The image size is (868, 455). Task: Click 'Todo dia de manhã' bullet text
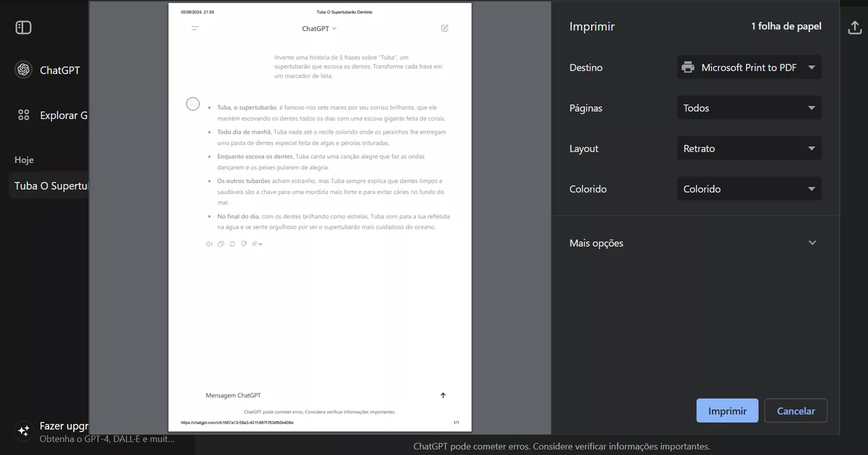[x=244, y=132]
